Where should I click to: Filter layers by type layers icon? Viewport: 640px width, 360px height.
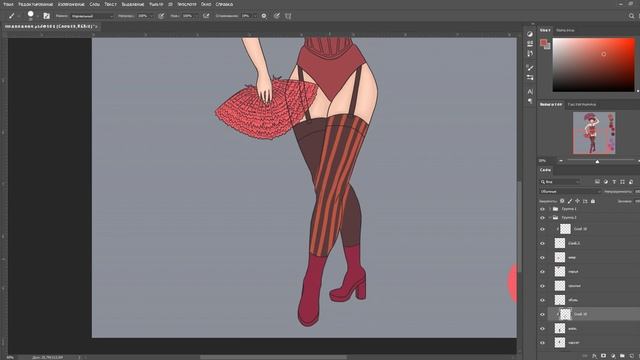pyautogui.click(x=614, y=182)
